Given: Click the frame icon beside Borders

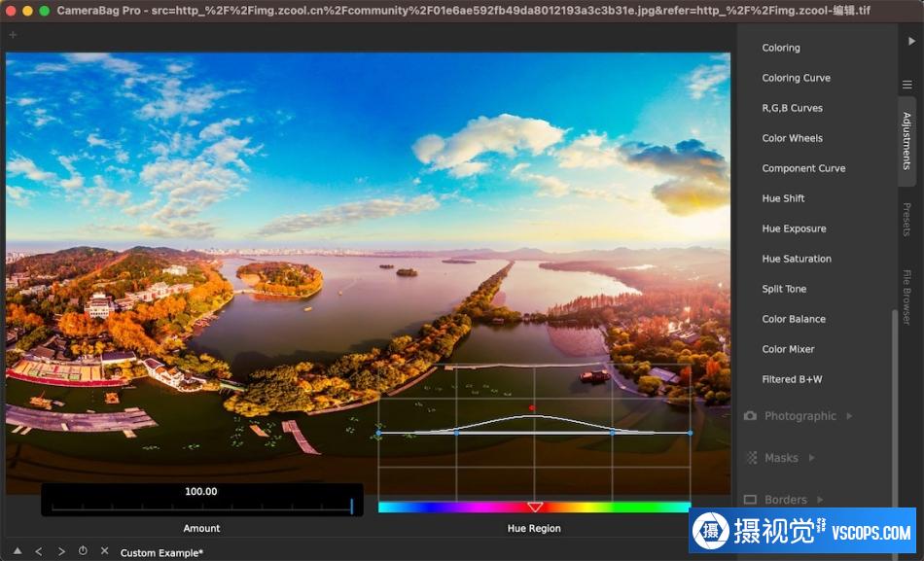Looking at the screenshot, I should (x=750, y=500).
